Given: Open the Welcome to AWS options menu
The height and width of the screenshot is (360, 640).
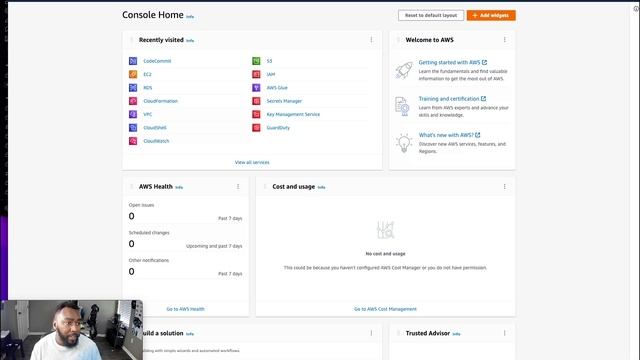Looking at the screenshot, I should [504, 40].
